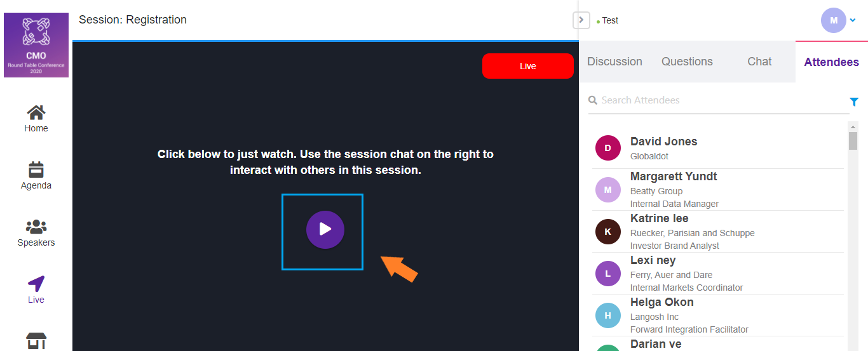The image size is (868, 351).
Task: Click Ruecker, Parisian and Schuppe text
Action: click(693, 233)
